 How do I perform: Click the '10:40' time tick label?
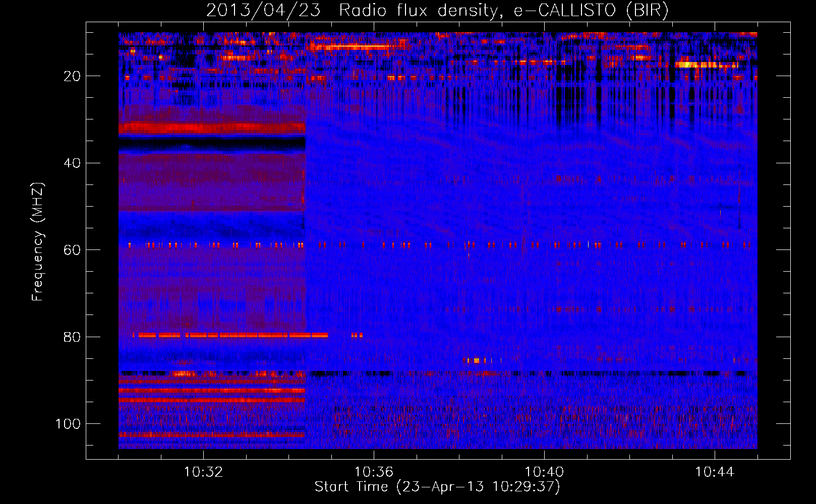click(544, 472)
